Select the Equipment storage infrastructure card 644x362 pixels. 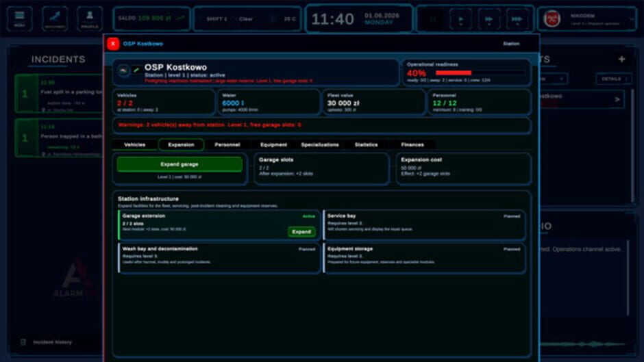[x=424, y=258]
